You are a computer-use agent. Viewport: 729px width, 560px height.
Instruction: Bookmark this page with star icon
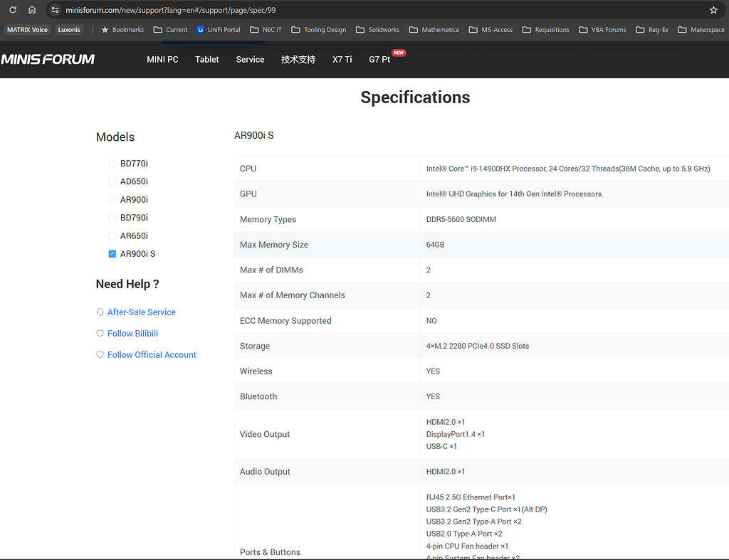coord(713,10)
